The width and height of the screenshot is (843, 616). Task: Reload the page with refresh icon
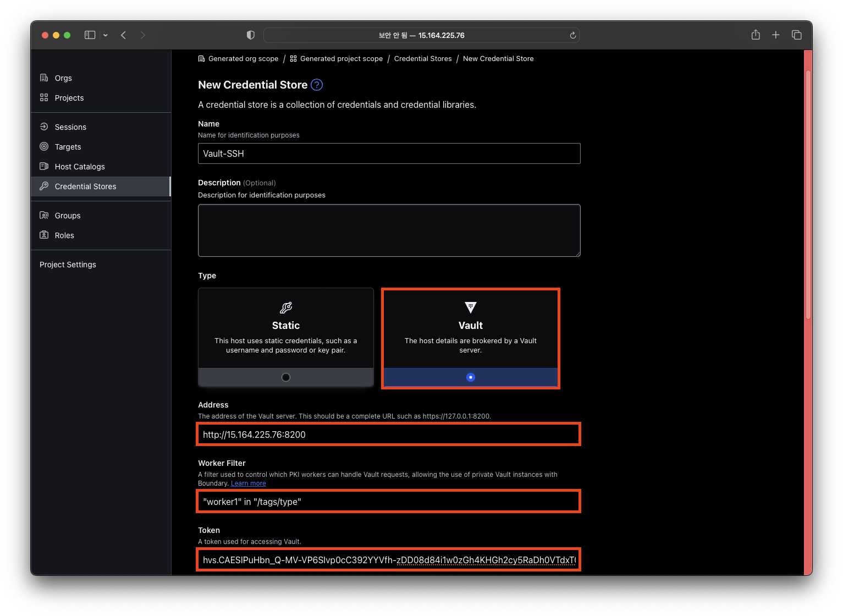(x=573, y=35)
